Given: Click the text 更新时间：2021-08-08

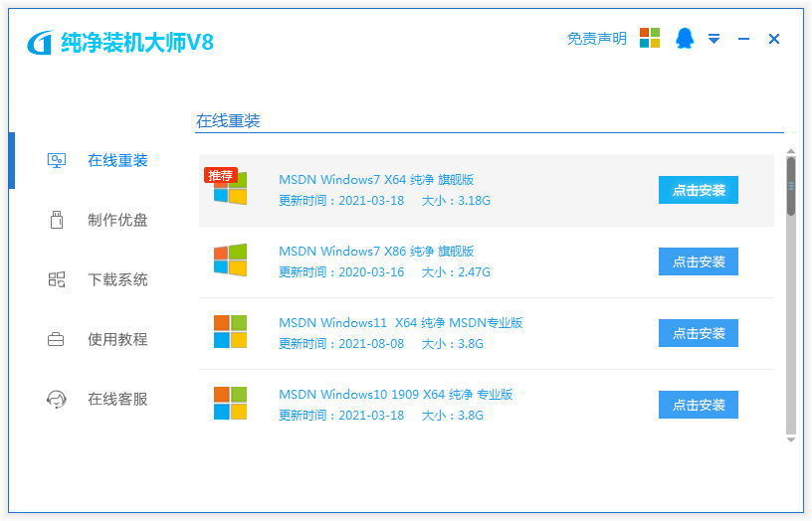Looking at the screenshot, I should click(341, 344).
